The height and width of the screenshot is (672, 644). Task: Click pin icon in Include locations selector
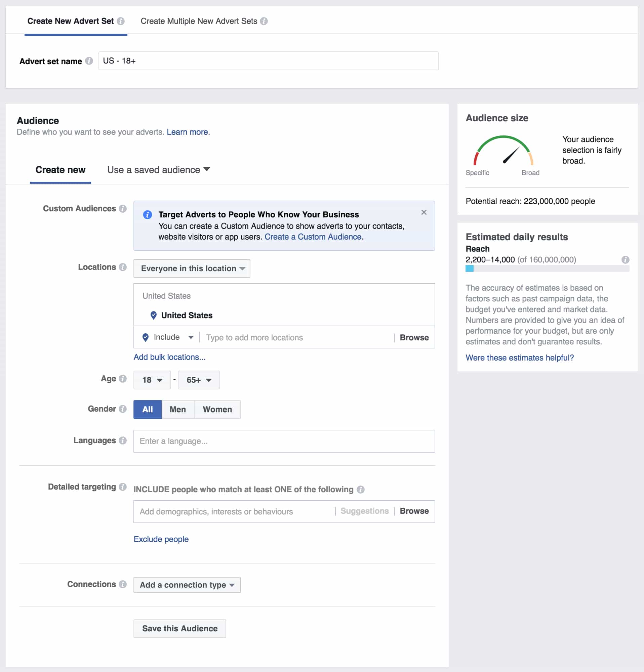[146, 337]
